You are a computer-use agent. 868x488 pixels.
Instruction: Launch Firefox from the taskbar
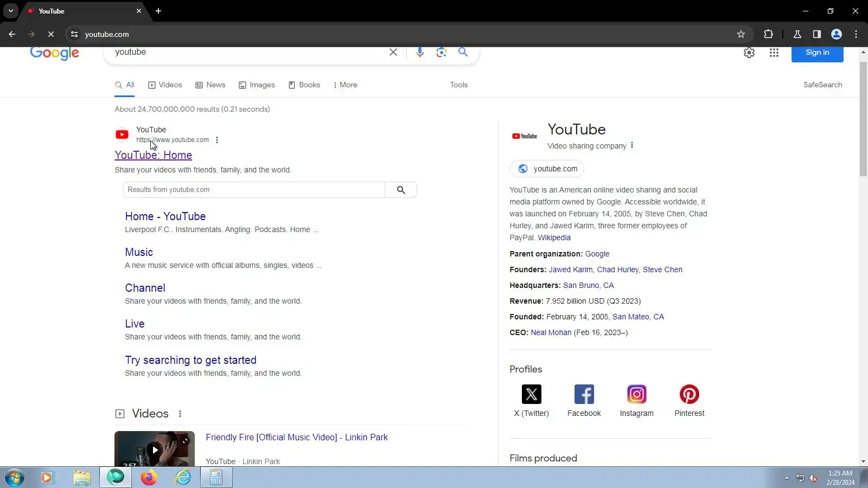tap(149, 478)
